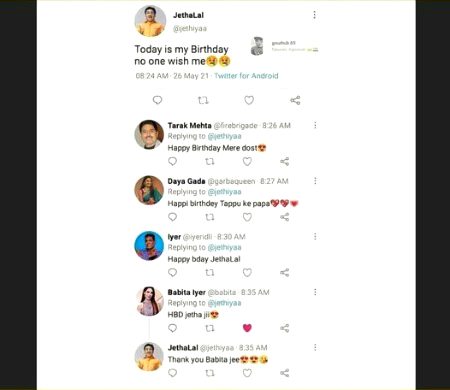
Task: Like JethaLal's birthday tweet
Action: click(249, 100)
